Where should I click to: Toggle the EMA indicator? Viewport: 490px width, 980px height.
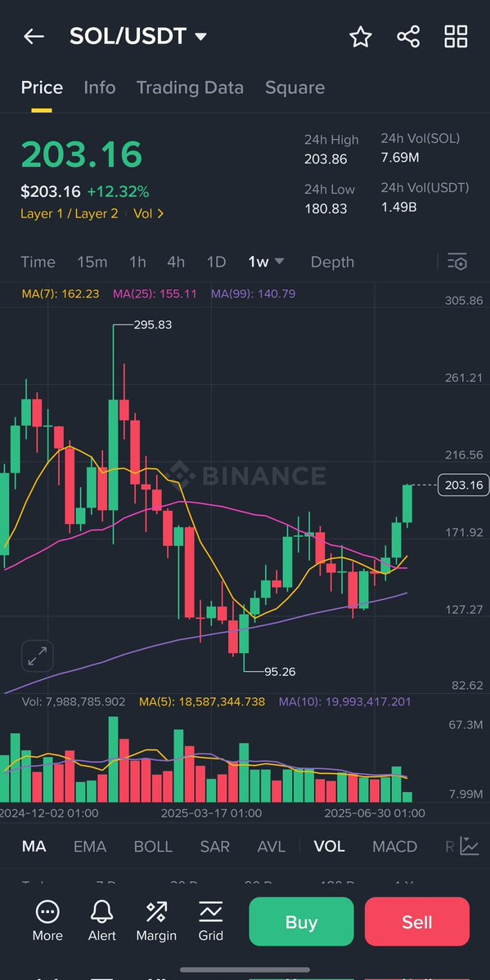[90, 846]
